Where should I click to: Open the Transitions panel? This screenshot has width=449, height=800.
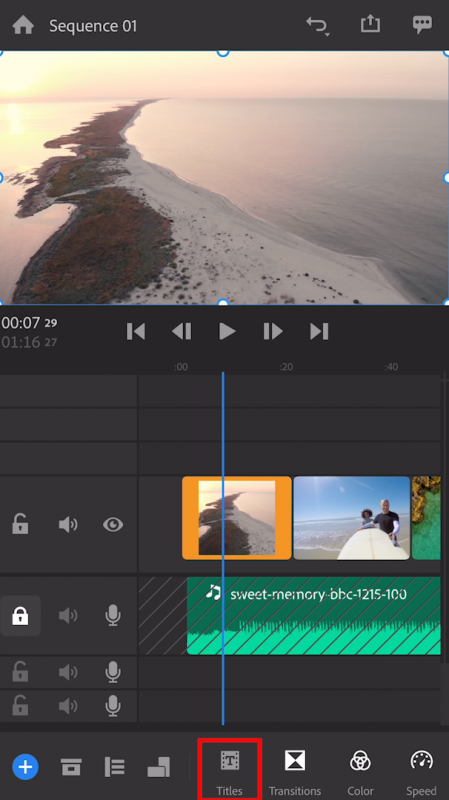tap(295, 771)
